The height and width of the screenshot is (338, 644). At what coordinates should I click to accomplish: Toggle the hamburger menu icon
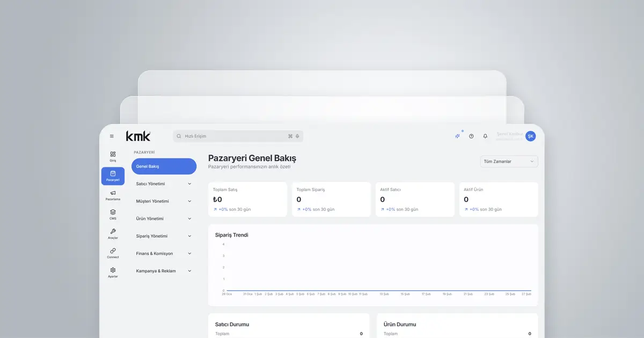(112, 136)
